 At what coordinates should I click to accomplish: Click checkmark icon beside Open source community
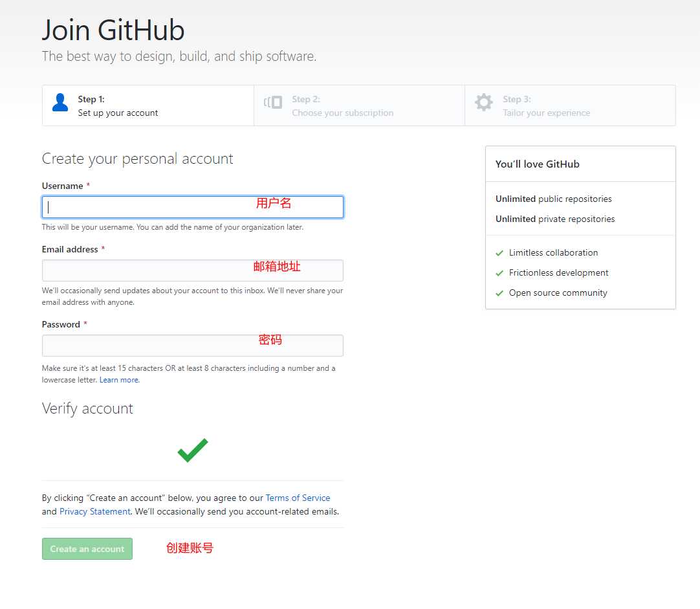(x=499, y=293)
